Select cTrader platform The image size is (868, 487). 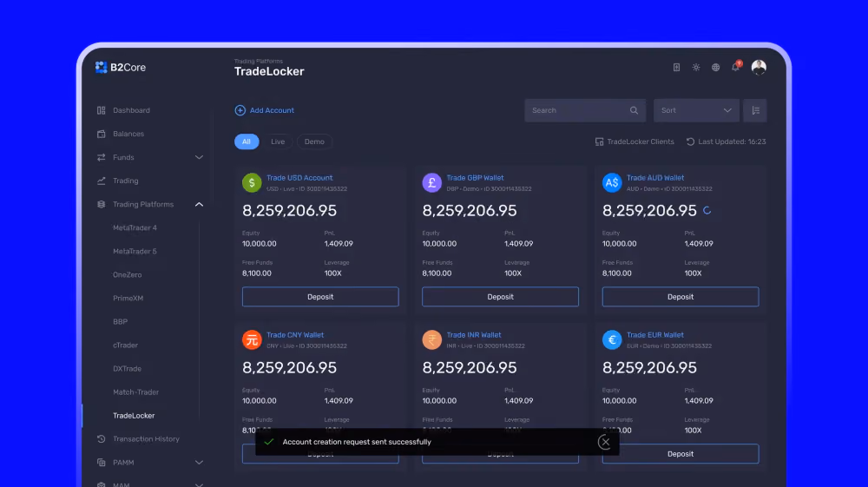point(126,345)
